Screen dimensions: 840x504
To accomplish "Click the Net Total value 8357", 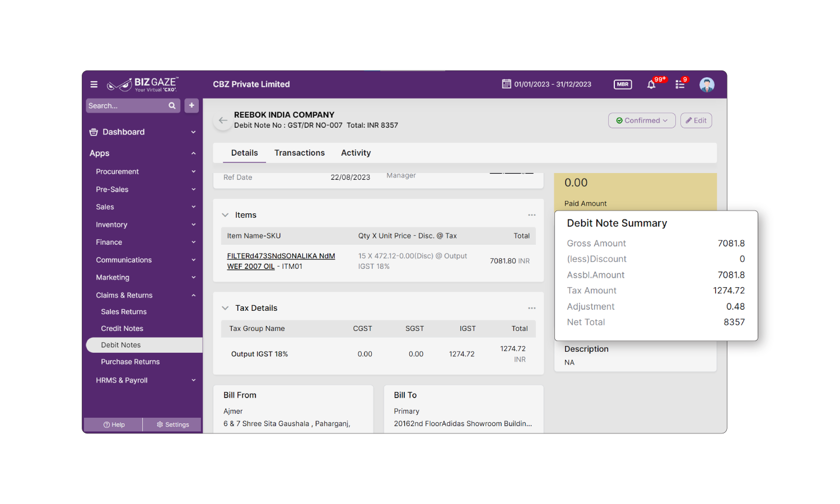I will (734, 322).
